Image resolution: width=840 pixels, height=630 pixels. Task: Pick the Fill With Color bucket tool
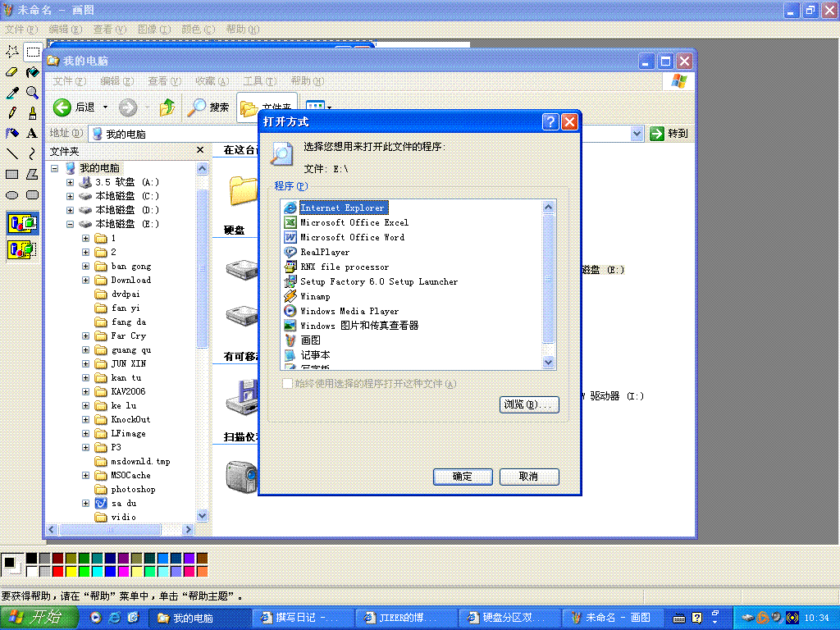[33, 72]
